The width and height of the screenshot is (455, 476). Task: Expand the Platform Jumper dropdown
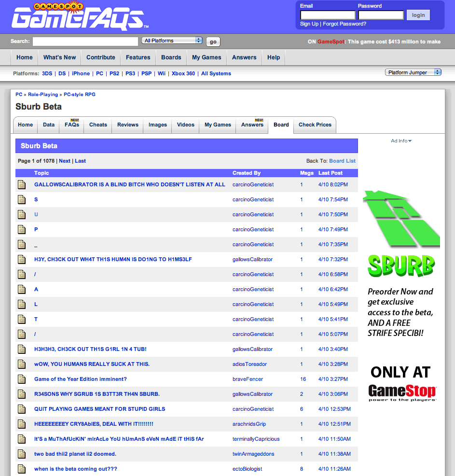click(x=413, y=72)
